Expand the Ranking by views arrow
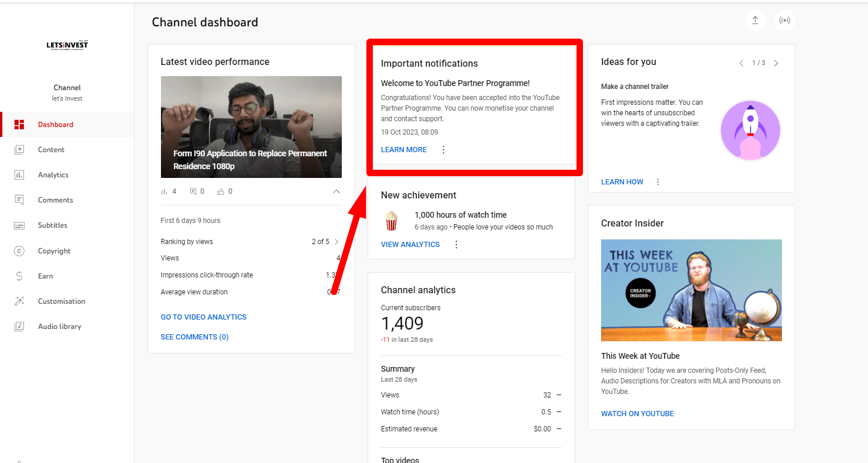 (337, 242)
